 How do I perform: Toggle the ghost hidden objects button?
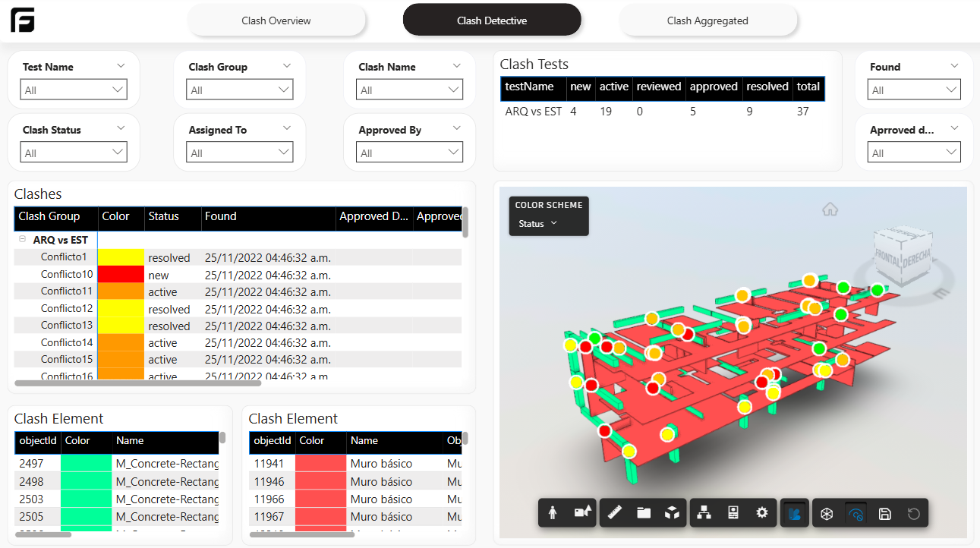(856, 514)
